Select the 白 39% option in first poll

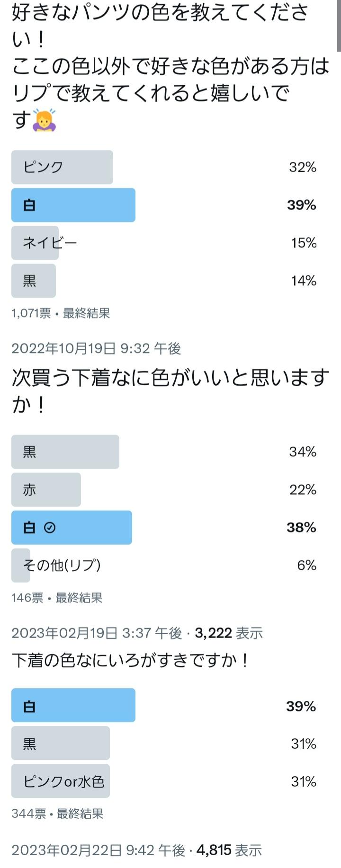164,205
